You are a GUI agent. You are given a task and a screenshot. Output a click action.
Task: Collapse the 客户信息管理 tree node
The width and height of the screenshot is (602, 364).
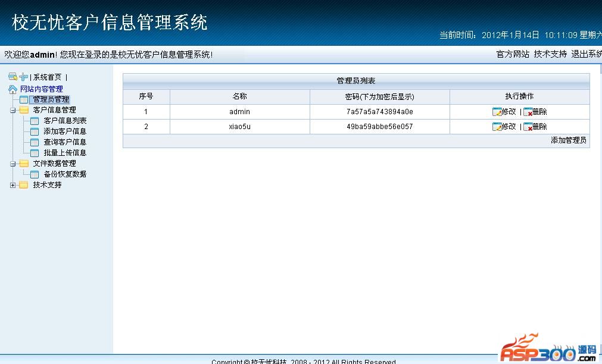(x=13, y=110)
